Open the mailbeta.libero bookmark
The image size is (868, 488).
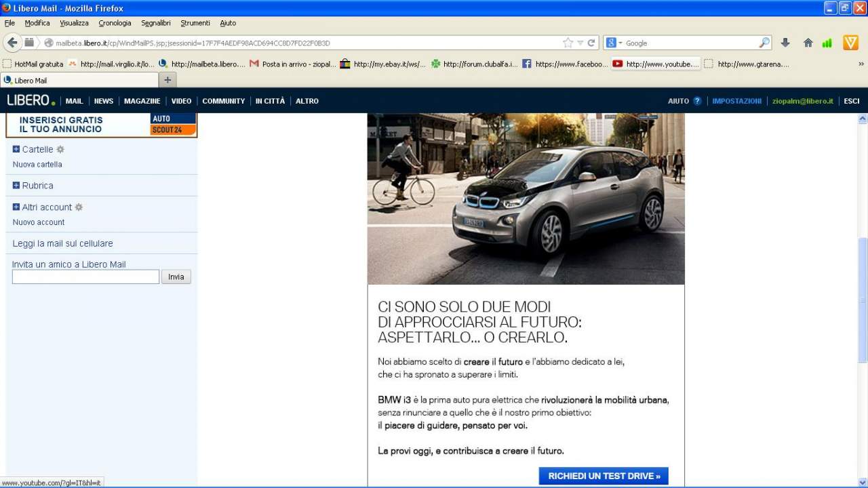tap(202, 64)
